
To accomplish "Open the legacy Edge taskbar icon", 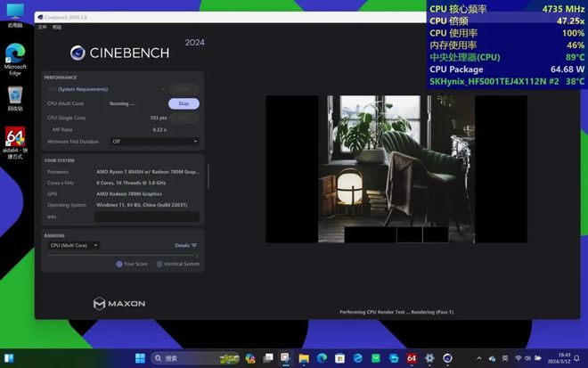I will coord(358,358).
